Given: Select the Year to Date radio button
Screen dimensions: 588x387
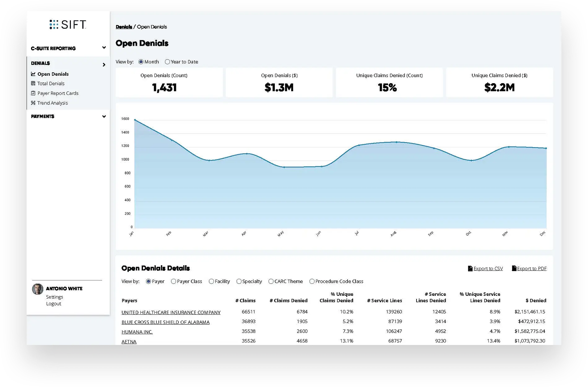Looking at the screenshot, I should coord(167,62).
